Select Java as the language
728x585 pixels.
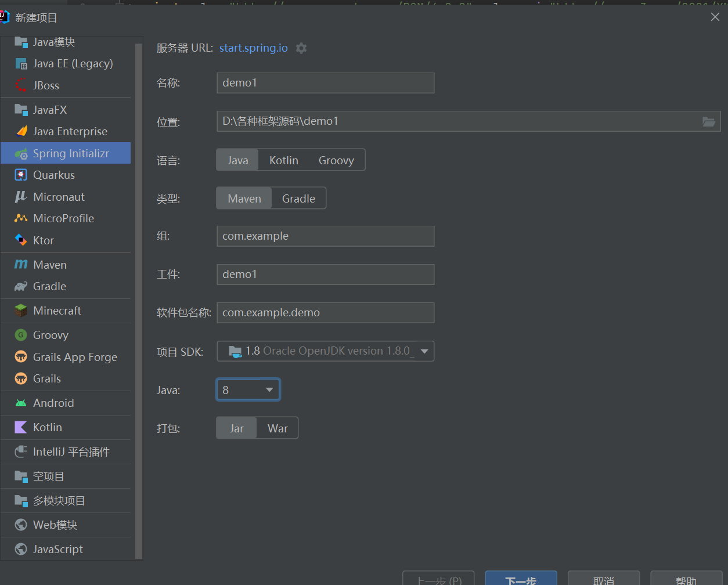pos(237,160)
